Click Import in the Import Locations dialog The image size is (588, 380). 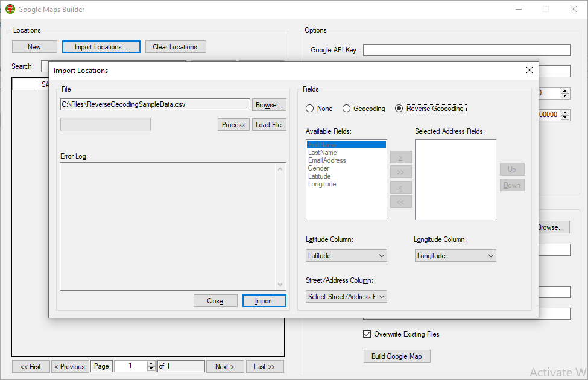pyautogui.click(x=264, y=301)
